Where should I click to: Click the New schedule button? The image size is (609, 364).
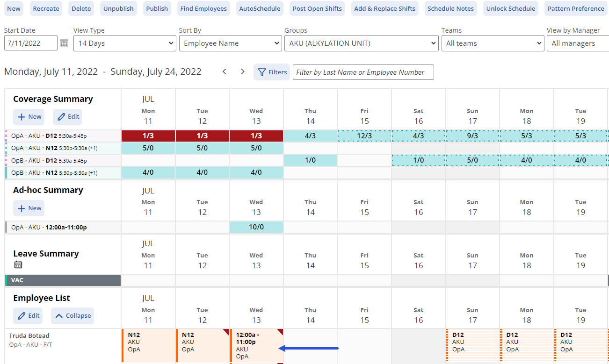(x=14, y=8)
